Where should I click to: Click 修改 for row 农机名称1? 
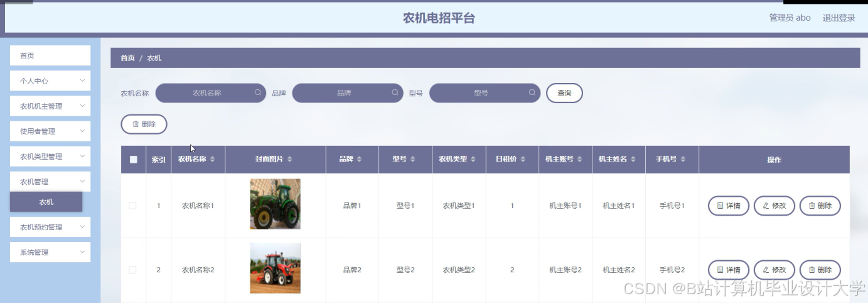coord(774,206)
